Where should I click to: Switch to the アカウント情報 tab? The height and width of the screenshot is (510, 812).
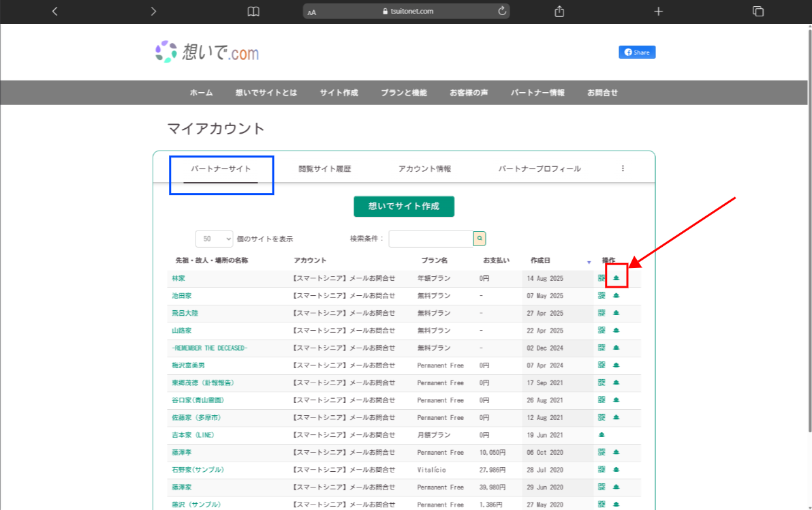(x=424, y=168)
